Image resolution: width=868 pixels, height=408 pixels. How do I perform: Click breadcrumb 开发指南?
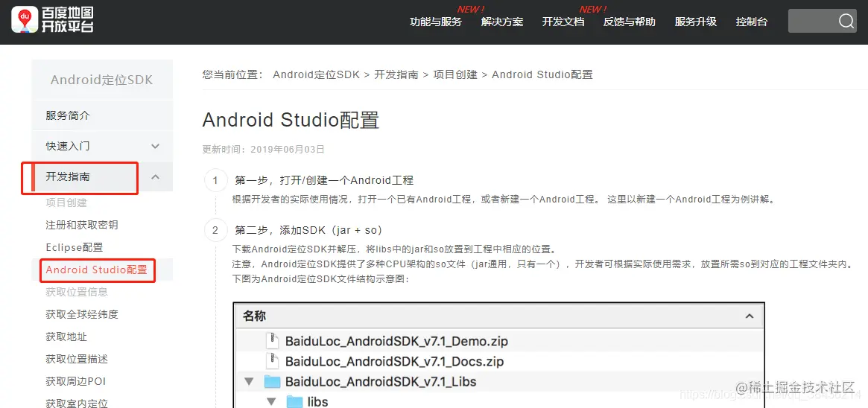396,74
